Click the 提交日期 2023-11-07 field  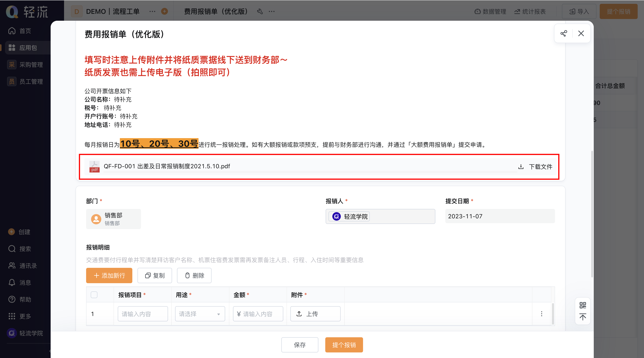click(500, 216)
